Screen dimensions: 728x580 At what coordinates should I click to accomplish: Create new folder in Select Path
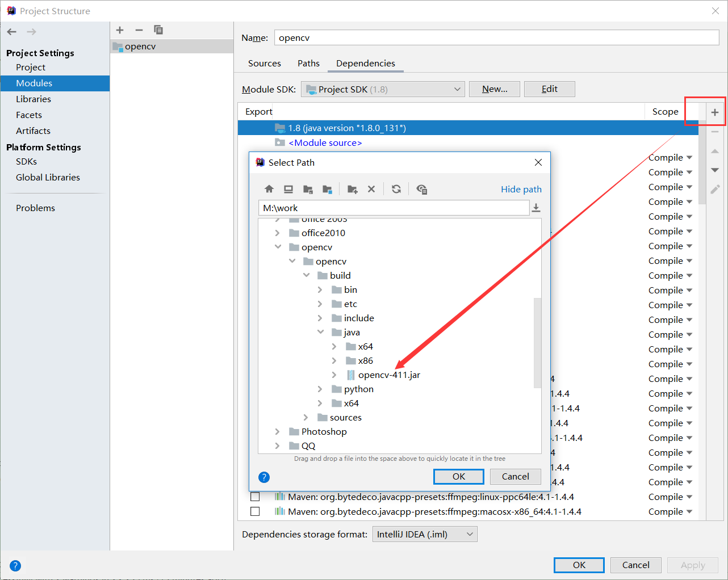(x=352, y=189)
